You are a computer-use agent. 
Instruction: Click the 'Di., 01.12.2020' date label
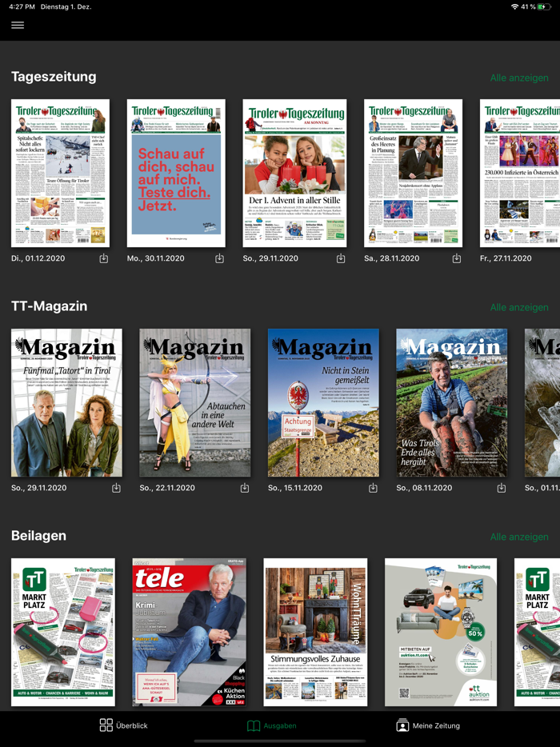[x=38, y=258]
